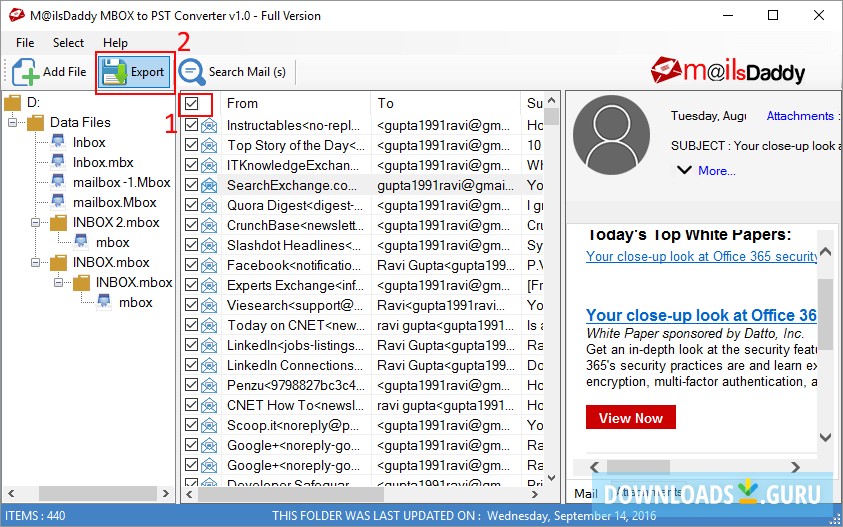The image size is (843, 527).
Task: Click envelope icon of Instructables mail
Action: (x=209, y=126)
